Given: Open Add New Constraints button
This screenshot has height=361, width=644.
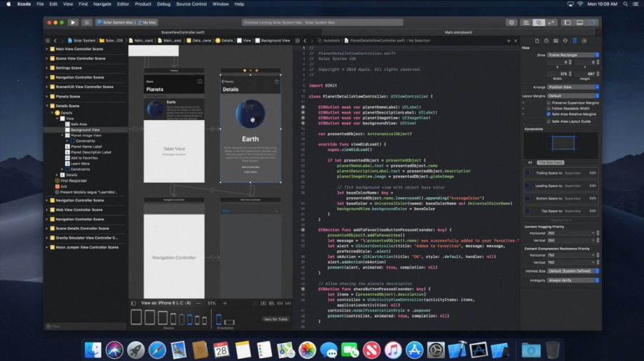Looking at the screenshot, I should [280, 303].
